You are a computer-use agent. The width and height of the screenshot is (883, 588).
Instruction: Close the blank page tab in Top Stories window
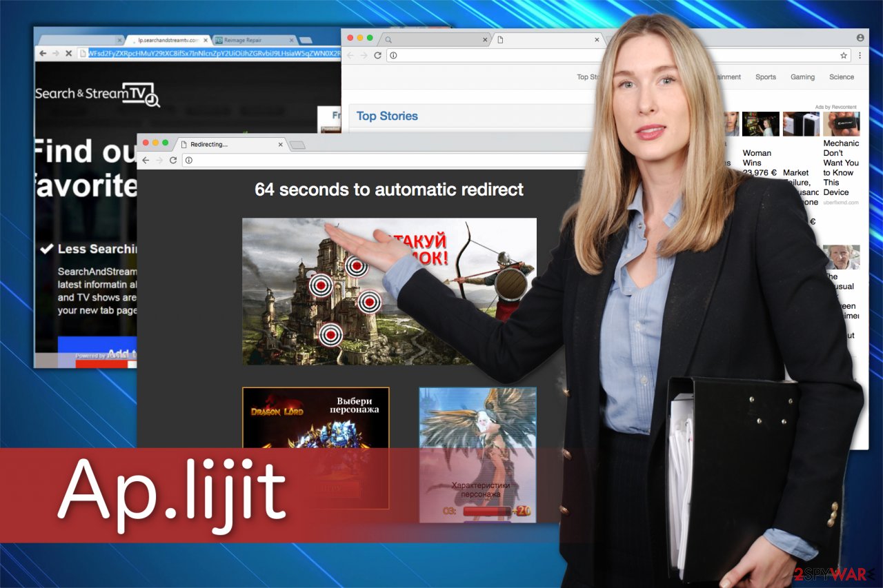coord(597,40)
